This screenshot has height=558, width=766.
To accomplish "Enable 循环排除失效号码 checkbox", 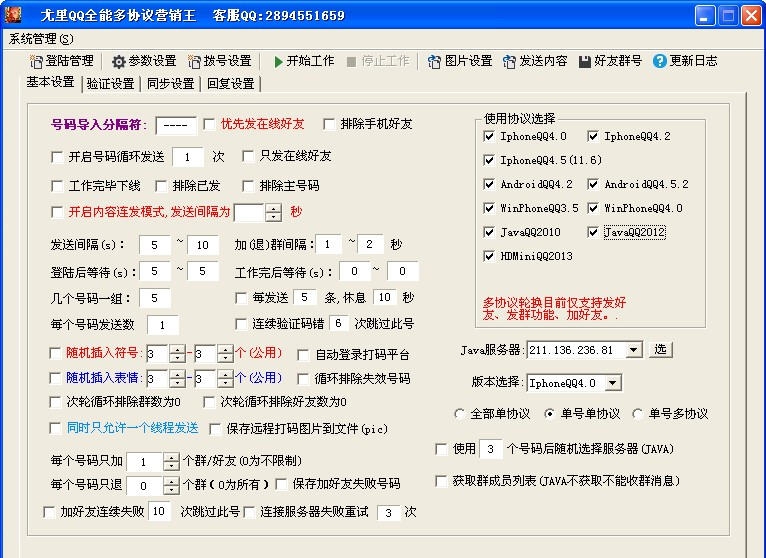I will pos(303,379).
